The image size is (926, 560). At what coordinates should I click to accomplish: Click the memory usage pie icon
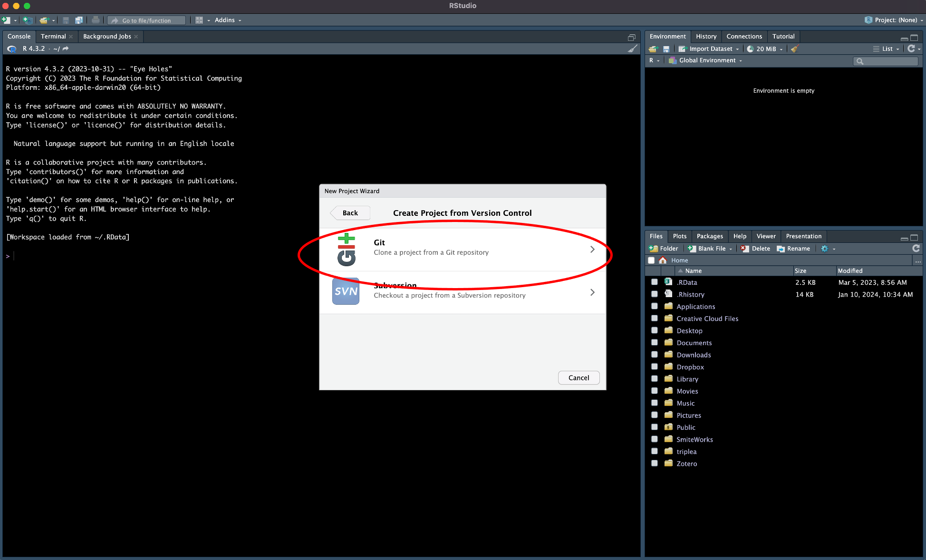pos(750,48)
